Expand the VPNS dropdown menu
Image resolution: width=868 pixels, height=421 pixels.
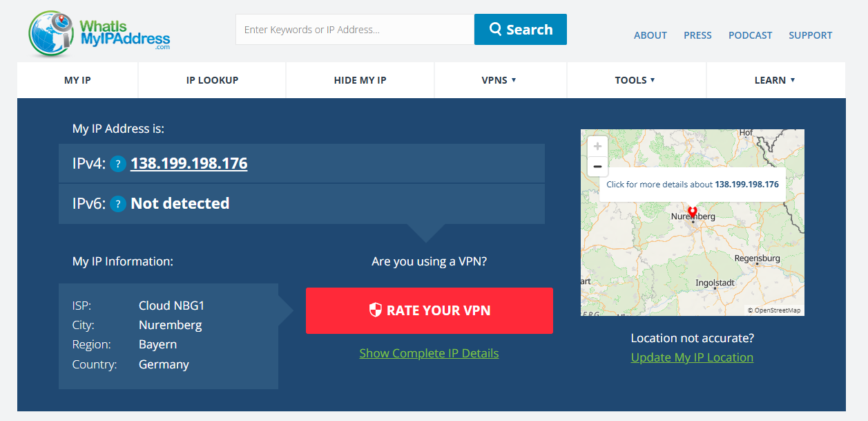(499, 80)
